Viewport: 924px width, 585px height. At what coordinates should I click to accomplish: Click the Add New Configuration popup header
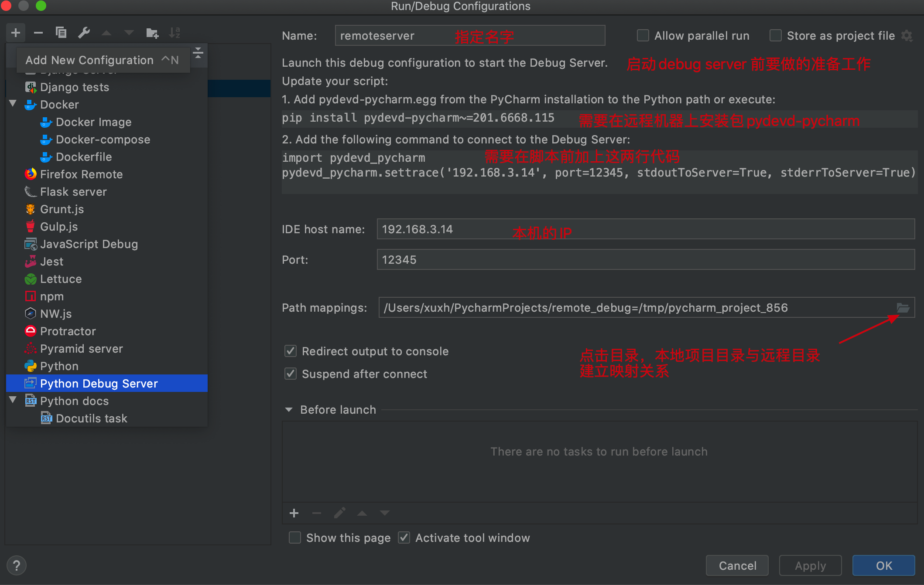pyautogui.click(x=103, y=60)
